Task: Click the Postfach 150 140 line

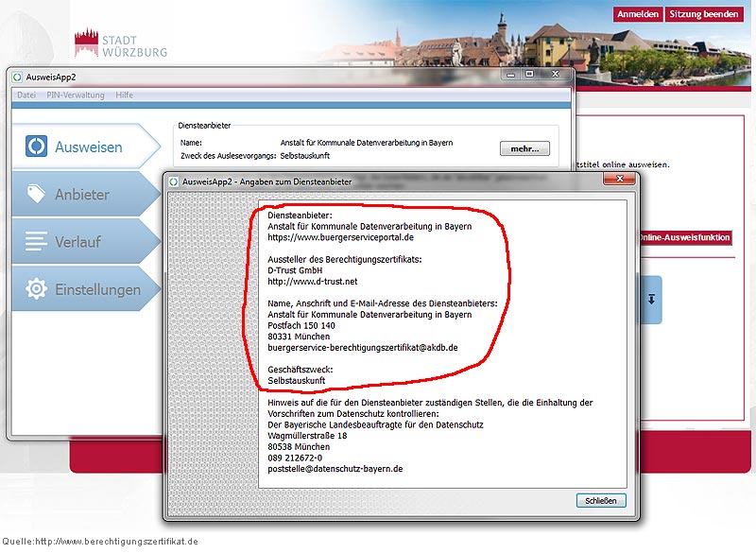Action: [x=301, y=325]
